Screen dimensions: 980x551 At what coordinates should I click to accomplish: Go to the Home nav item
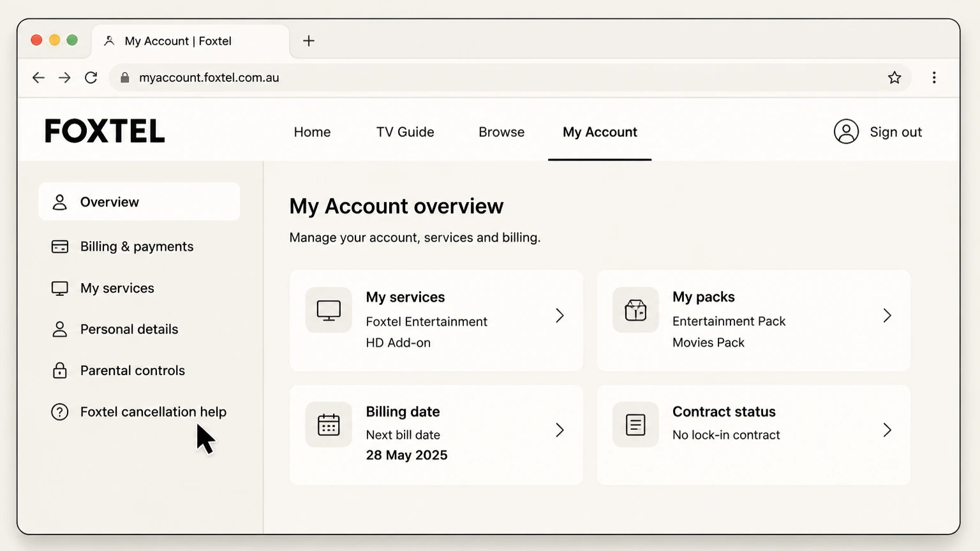click(312, 132)
